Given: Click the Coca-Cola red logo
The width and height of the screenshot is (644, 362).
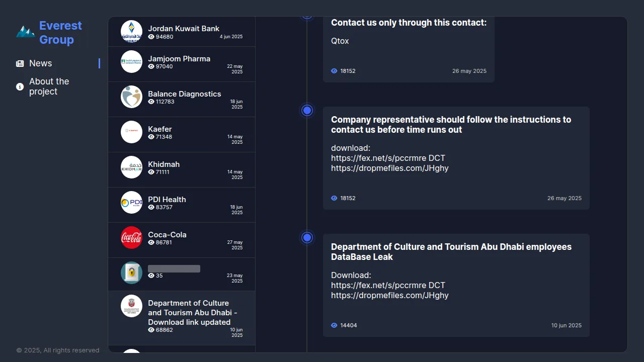Looking at the screenshot, I should (132, 237).
